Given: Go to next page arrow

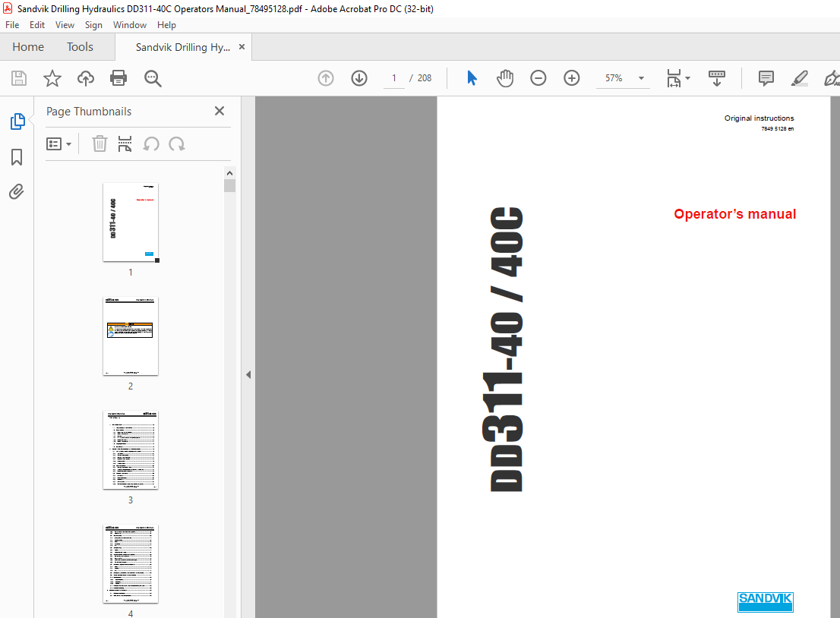Looking at the screenshot, I should pyautogui.click(x=359, y=78).
